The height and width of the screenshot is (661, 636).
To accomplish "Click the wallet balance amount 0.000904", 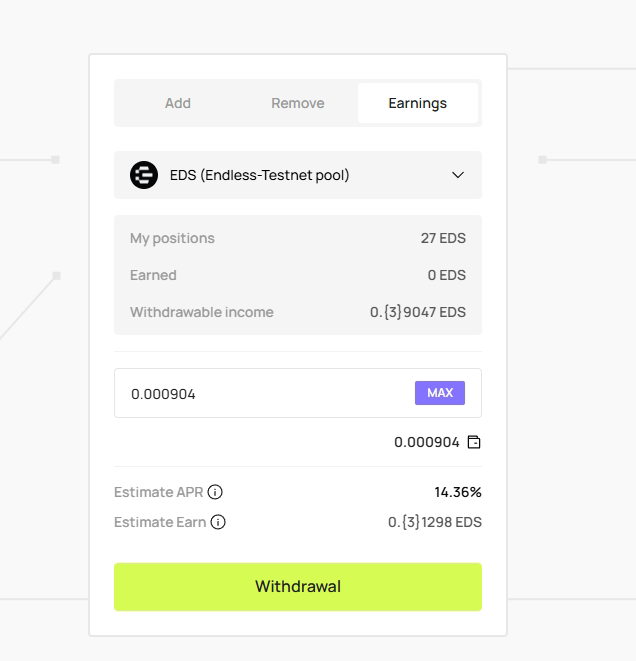I will [427, 442].
